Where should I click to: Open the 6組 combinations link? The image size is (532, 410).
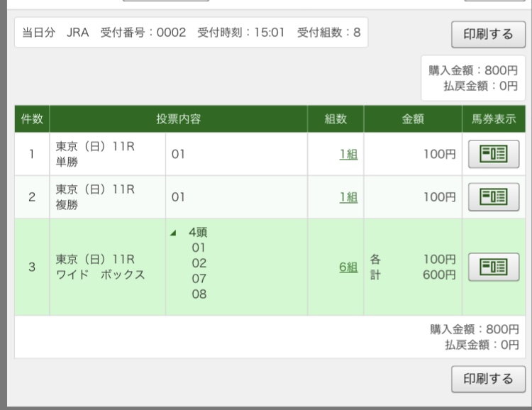pyautogui.click(x=348, y=267)
